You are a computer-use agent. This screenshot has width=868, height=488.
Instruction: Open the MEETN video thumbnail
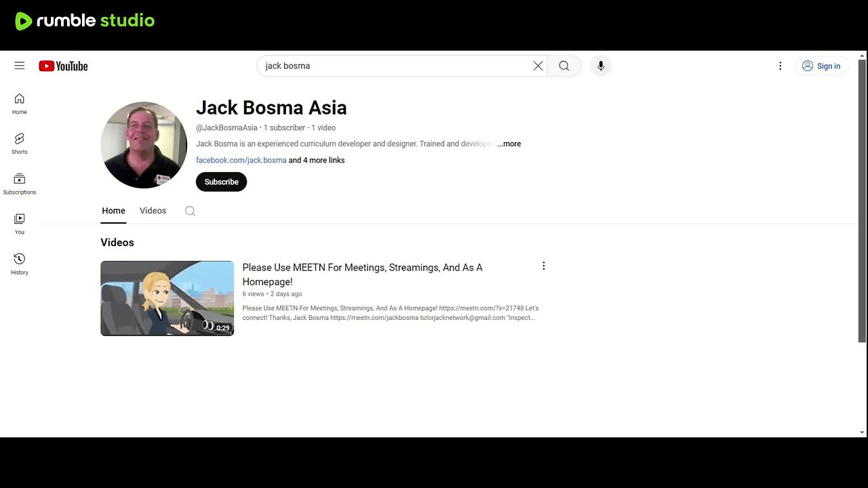pyautogui.click(x=167, y=298)
